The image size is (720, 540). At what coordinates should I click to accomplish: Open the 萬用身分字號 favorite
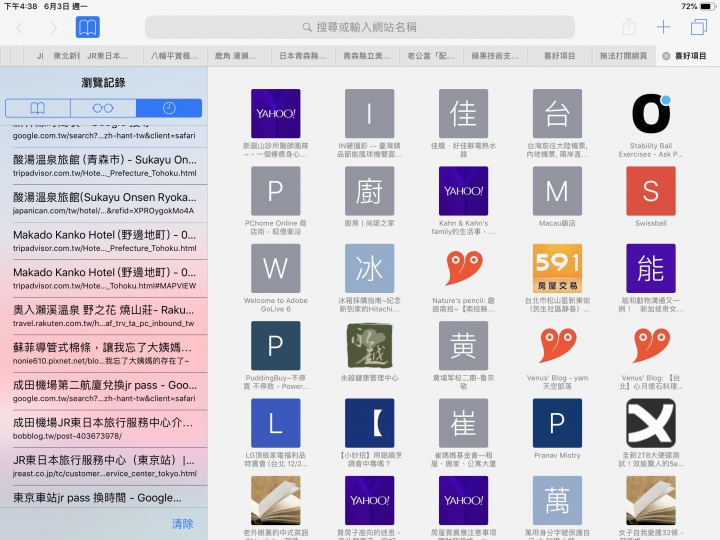[557, 501]
